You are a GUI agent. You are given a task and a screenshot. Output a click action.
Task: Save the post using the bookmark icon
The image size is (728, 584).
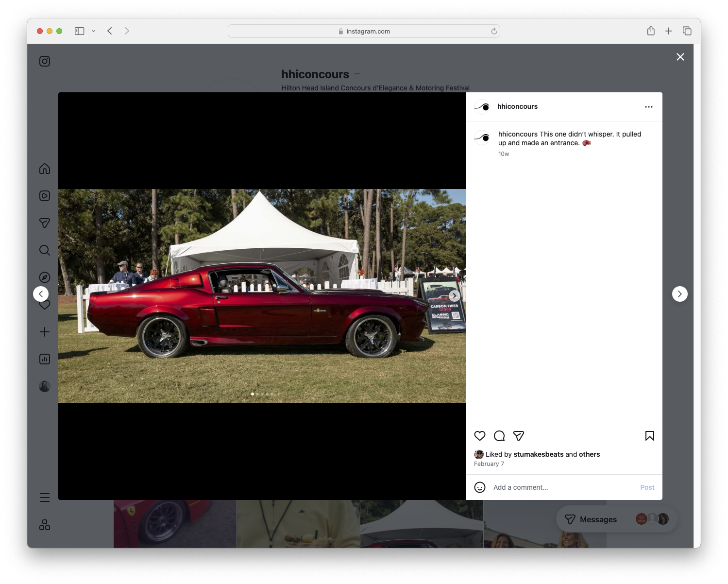(650, 436)
